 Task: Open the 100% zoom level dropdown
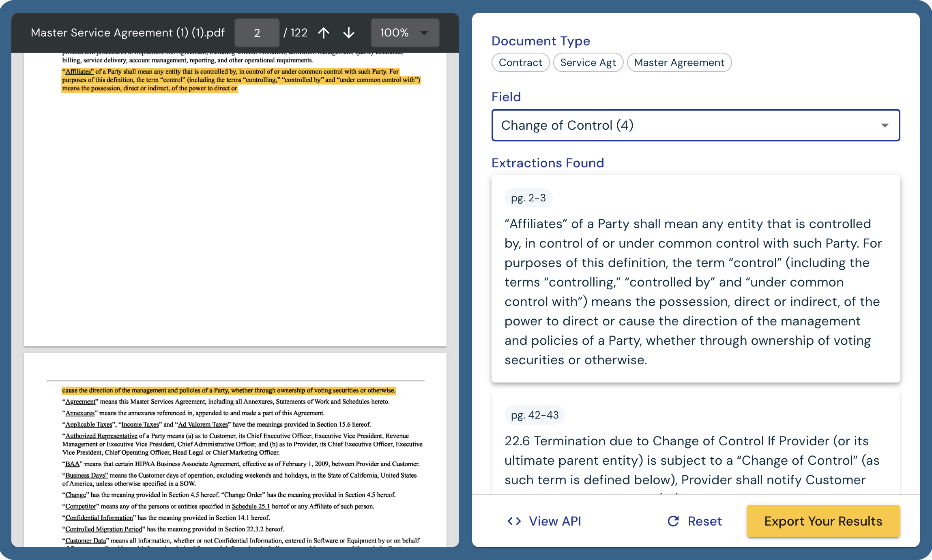click(404, 33)
